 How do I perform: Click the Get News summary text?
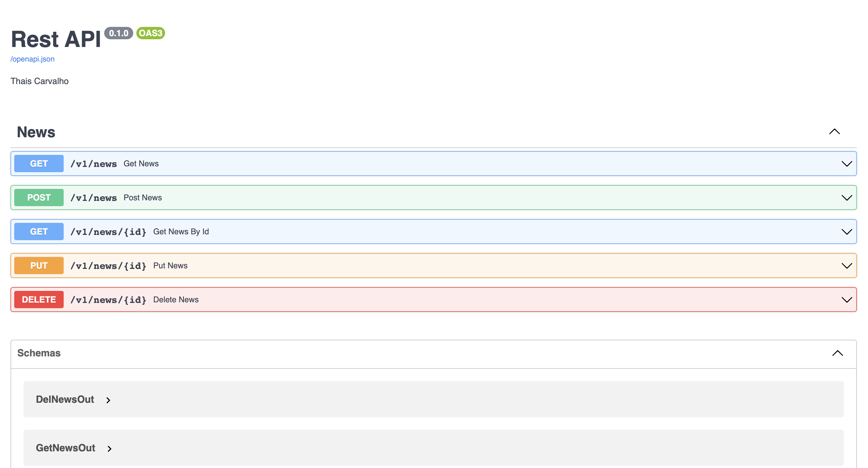click(141, 164)
